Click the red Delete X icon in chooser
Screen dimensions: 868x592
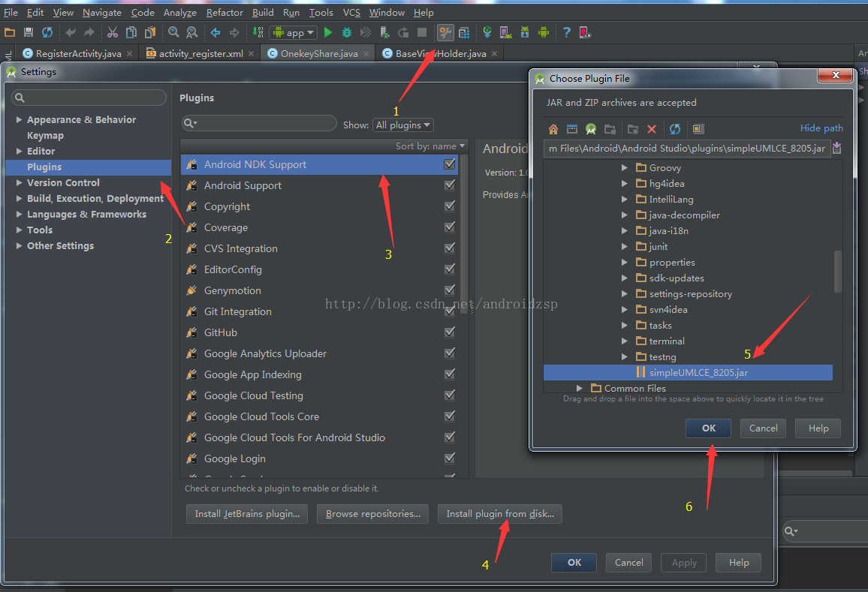tap(652, 129)
